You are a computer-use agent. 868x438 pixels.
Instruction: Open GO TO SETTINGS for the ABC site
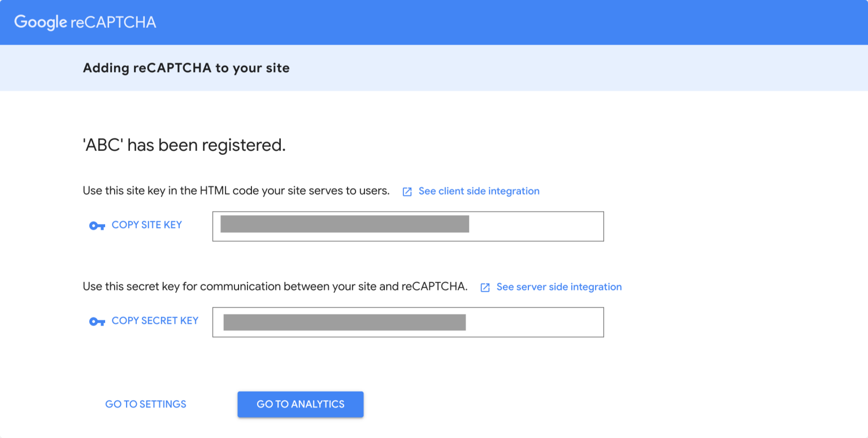[x=145, y=404]
